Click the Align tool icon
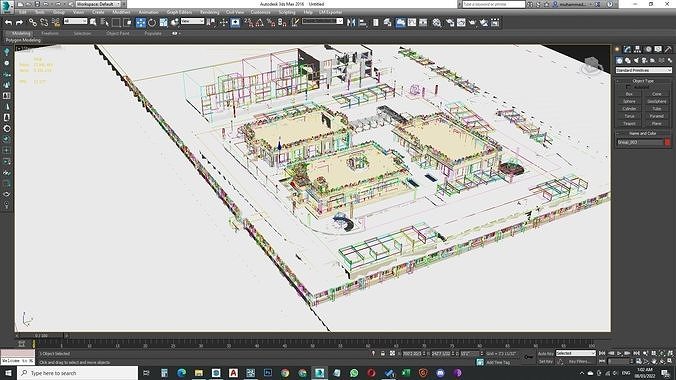 (x=363, y=22)
